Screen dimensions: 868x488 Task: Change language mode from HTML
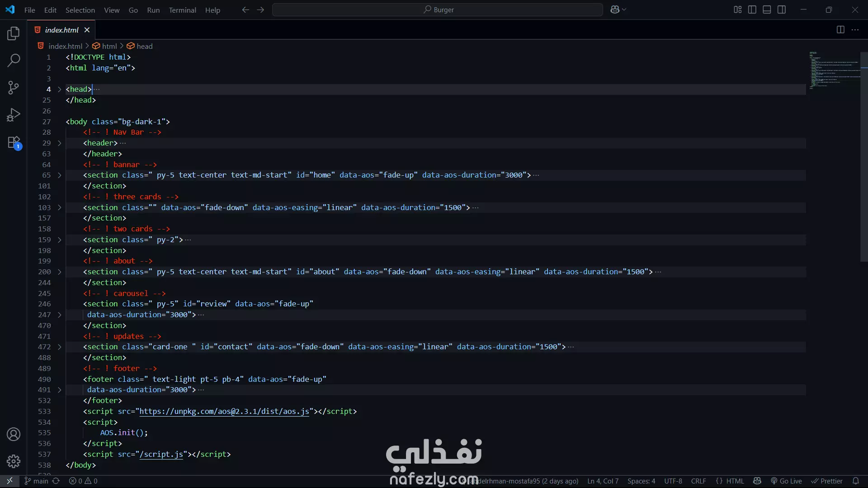[735, 481]
